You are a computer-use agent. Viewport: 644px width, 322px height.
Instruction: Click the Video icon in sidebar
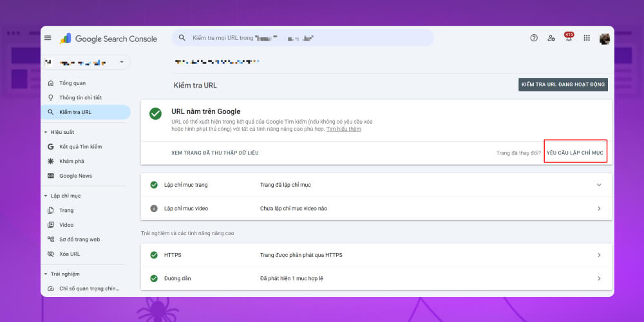coord(50,225)
